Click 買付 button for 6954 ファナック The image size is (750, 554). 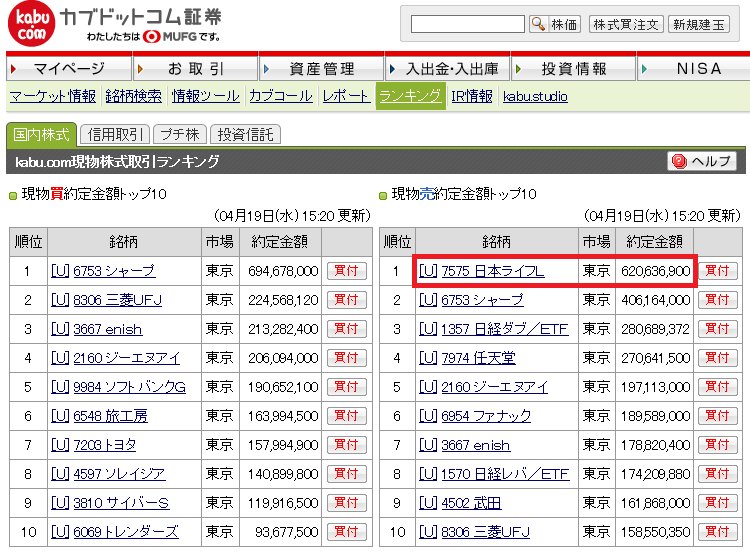(x=717, y=416)
